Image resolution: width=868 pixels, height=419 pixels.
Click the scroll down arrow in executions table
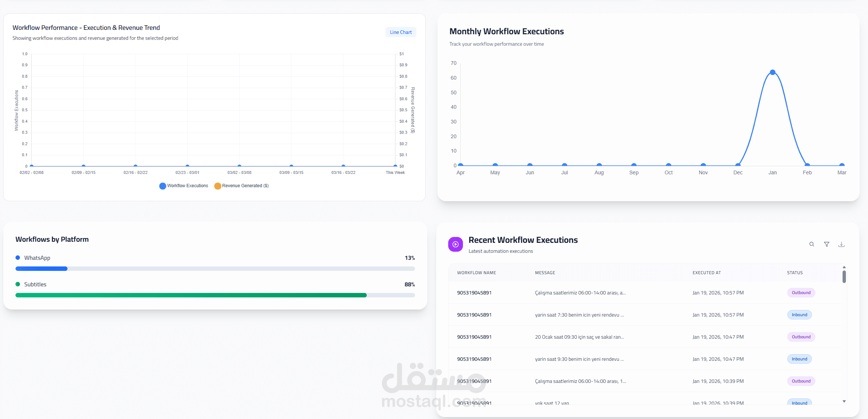click(844, 401)
